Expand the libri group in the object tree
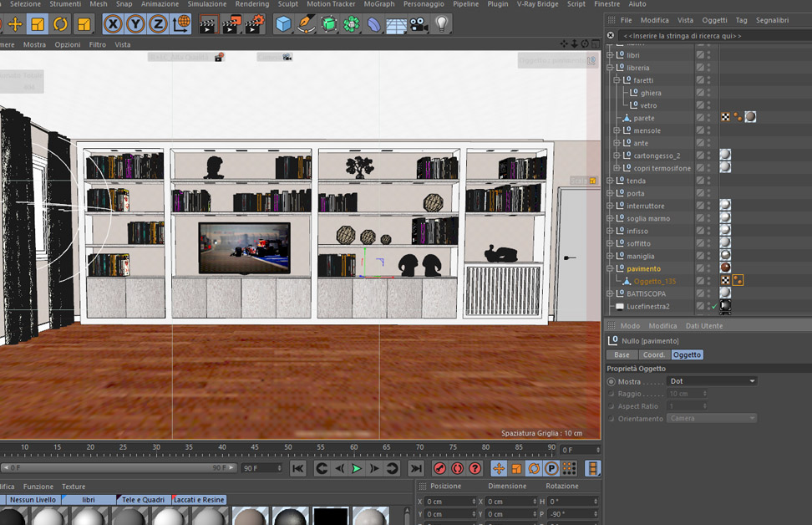This screenshot has height=525, width=812. coord(610,55)
